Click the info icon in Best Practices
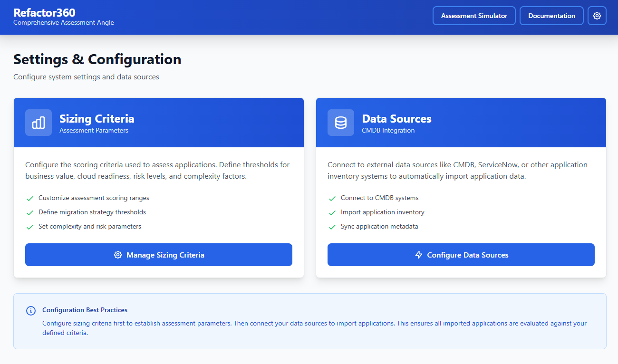The height and width of the screenshot is (364, 618). pos(31,311)
